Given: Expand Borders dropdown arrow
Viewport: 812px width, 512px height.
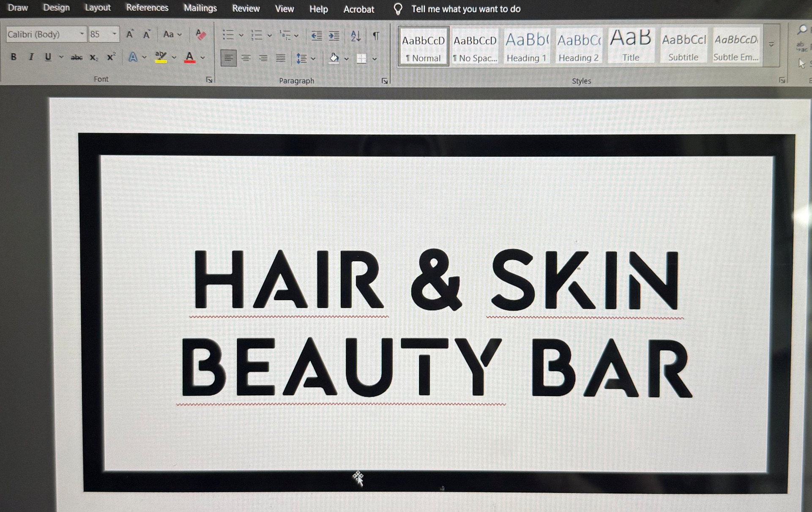Looking at the screenshot, I should 375,59.
